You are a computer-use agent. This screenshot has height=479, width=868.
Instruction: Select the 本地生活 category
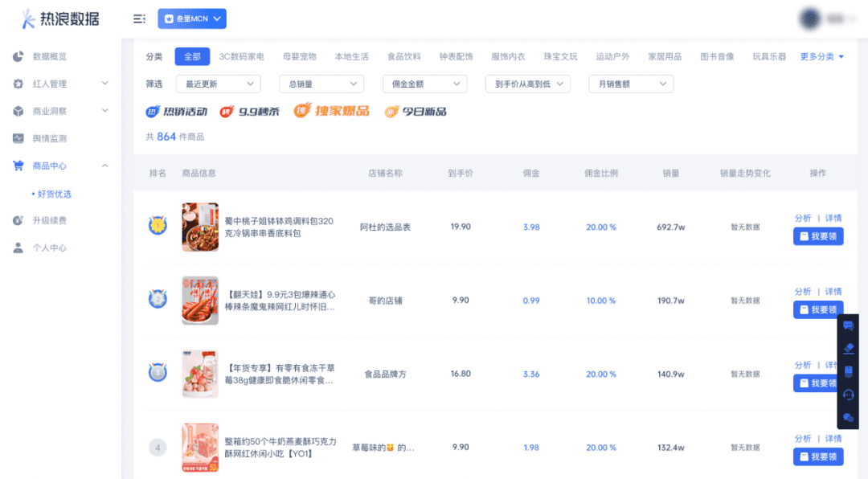[351, 56]
